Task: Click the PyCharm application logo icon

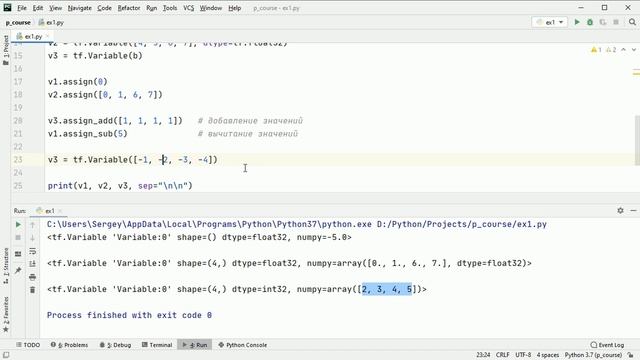Action: pos(7,7)
